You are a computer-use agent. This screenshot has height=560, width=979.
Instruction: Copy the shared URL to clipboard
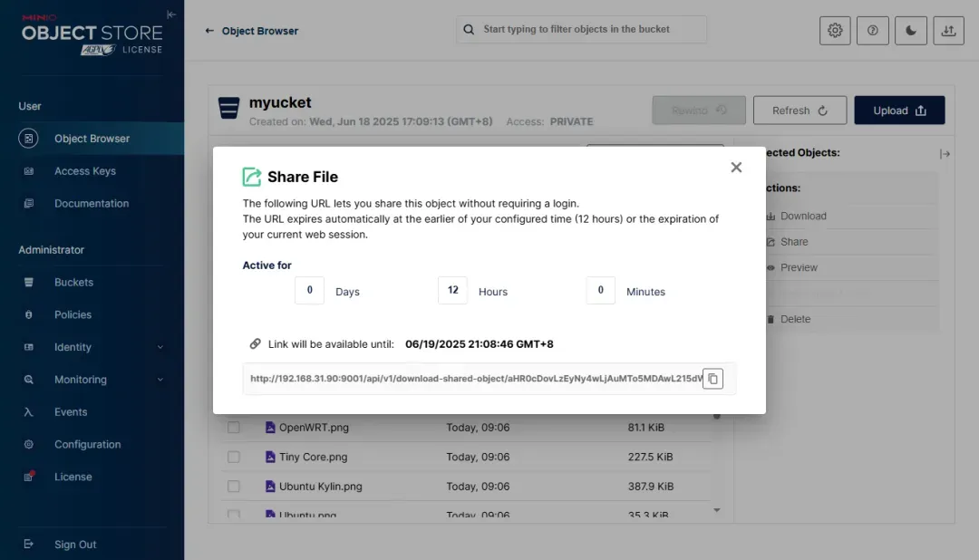[x=712, y=379]
